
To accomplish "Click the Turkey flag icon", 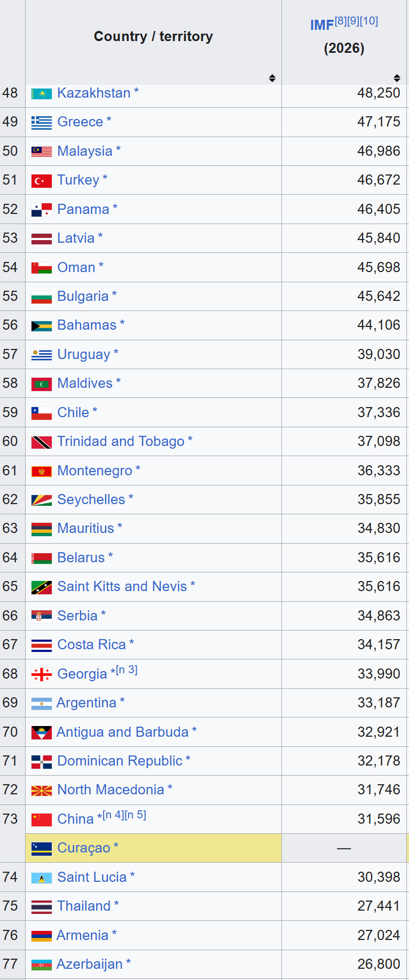I will (x=42, y=181).
